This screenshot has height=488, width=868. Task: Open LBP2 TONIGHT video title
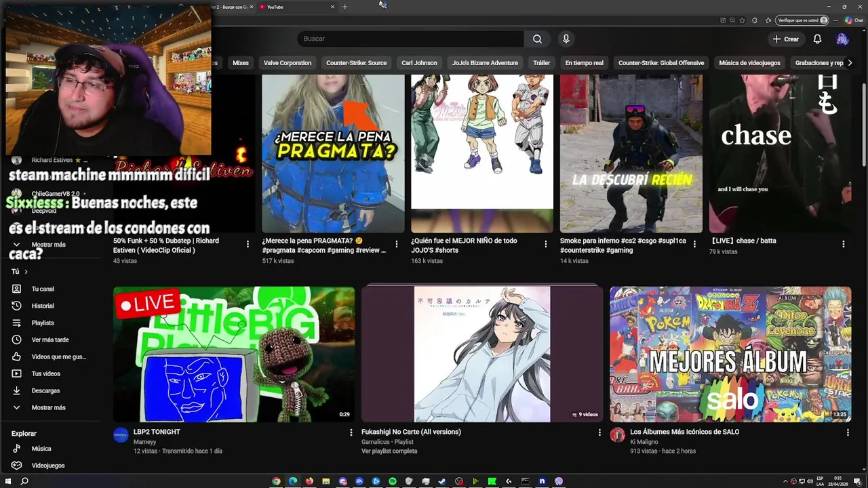[x=157, y=432]
